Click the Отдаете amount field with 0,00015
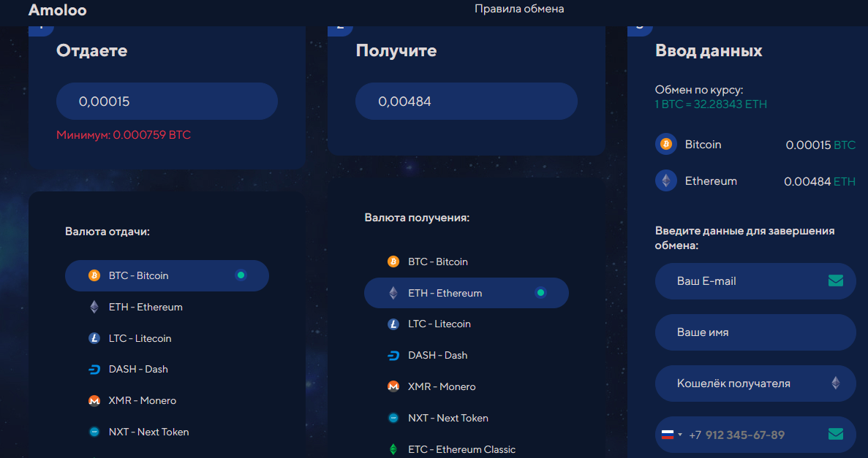Viewport: 868px width, 458px height. pos(167,102)
